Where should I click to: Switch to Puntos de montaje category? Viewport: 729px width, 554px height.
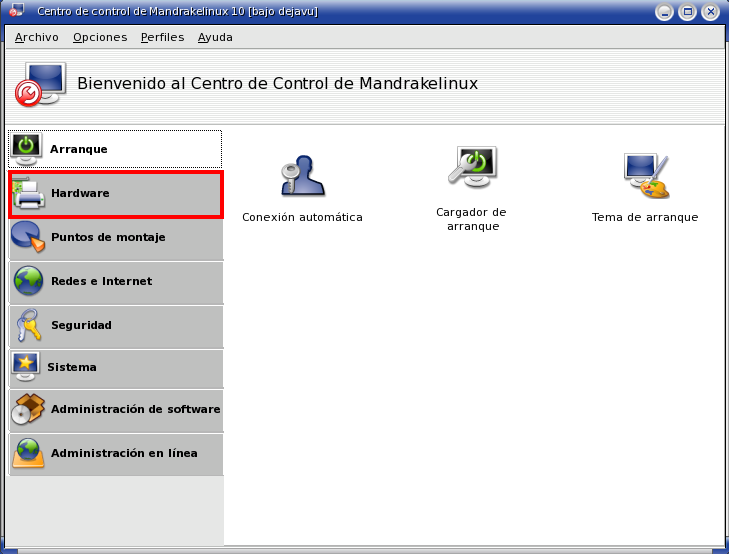116,237
